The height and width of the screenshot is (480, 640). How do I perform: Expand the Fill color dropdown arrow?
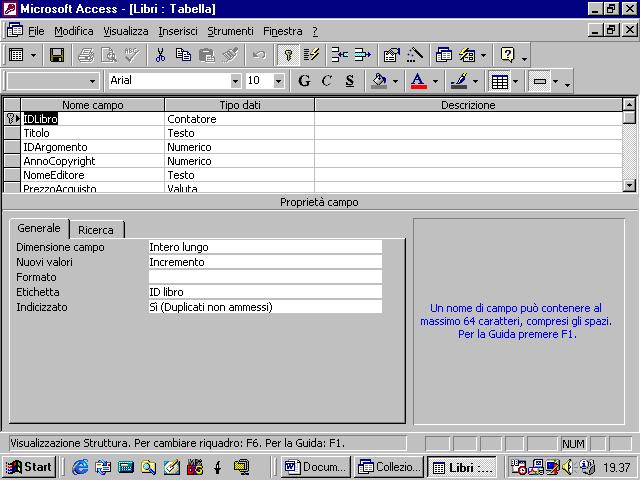point(395,81)
